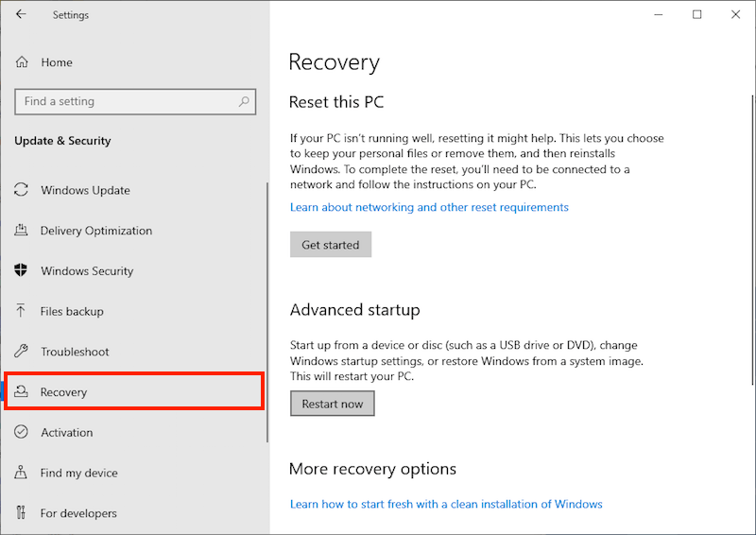The width and height of the screenshot is (756, 535).
Task: Click the Find my device icon
Action: pyautogui.click(x=22, y=473)
